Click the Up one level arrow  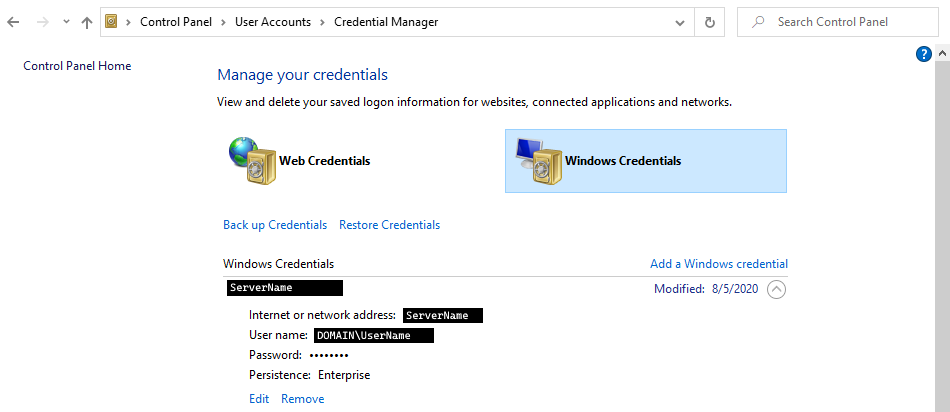click(x=87, y=22)
